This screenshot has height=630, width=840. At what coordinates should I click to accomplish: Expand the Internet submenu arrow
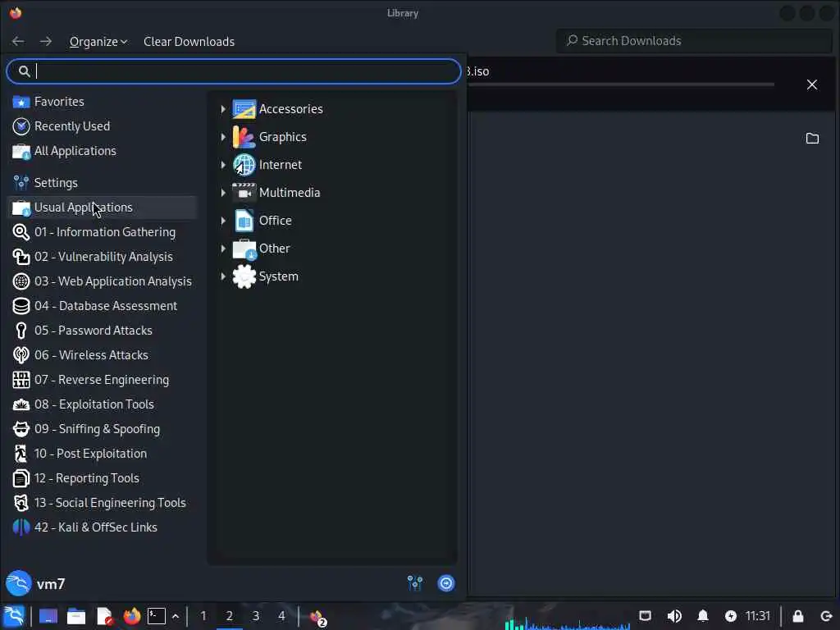pyautogui.click(x=223, y=164)
